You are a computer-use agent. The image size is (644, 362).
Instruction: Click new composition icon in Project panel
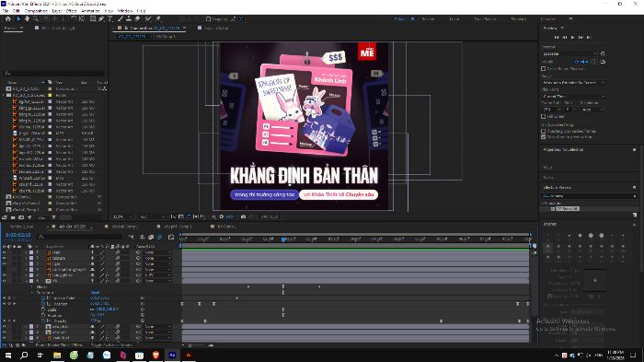point(21,217)
